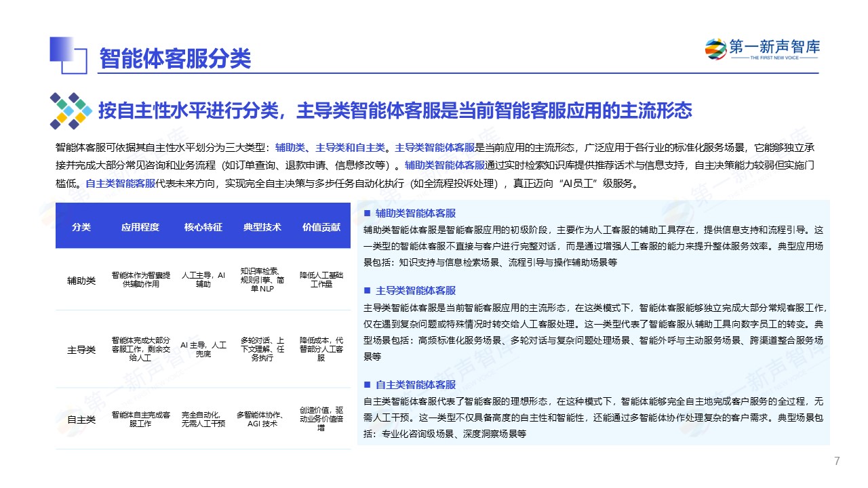This screenshot has width=868, height=488.
Task: Click the square bullet before 主导类智能体客服 heading
Action: coord(367,290)
